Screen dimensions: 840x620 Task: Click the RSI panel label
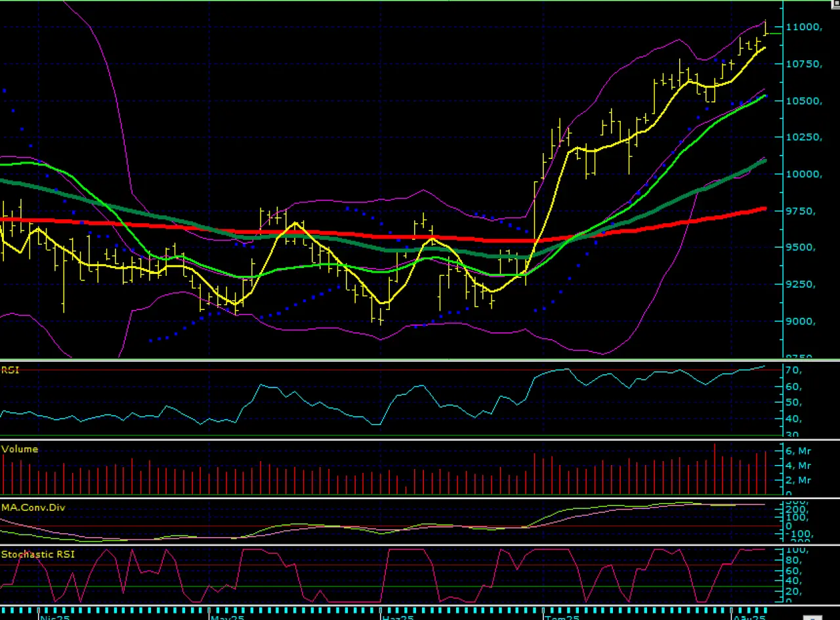(x=10, y=370)
